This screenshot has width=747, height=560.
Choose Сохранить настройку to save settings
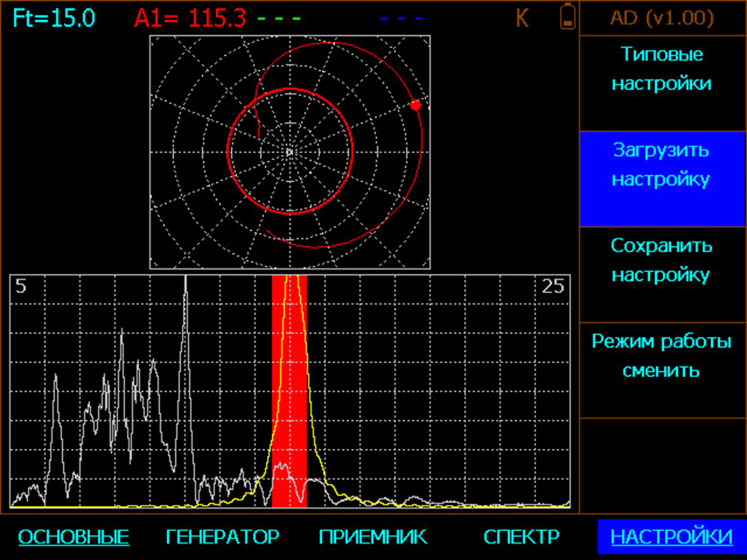tap(661, 260)
